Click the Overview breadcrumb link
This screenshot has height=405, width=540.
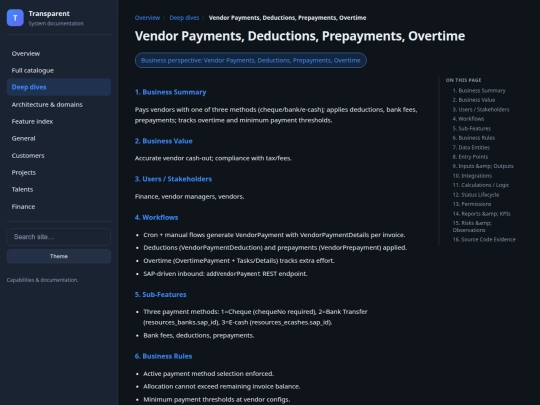coord(147,18)
